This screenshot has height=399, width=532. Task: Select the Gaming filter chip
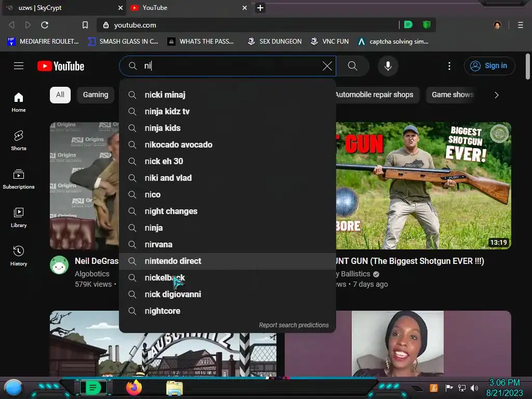coord(96,95)
